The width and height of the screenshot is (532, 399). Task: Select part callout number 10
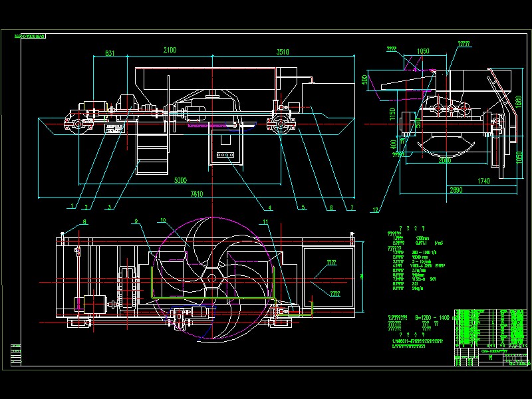pyautogui.click(x=163, y=220)
